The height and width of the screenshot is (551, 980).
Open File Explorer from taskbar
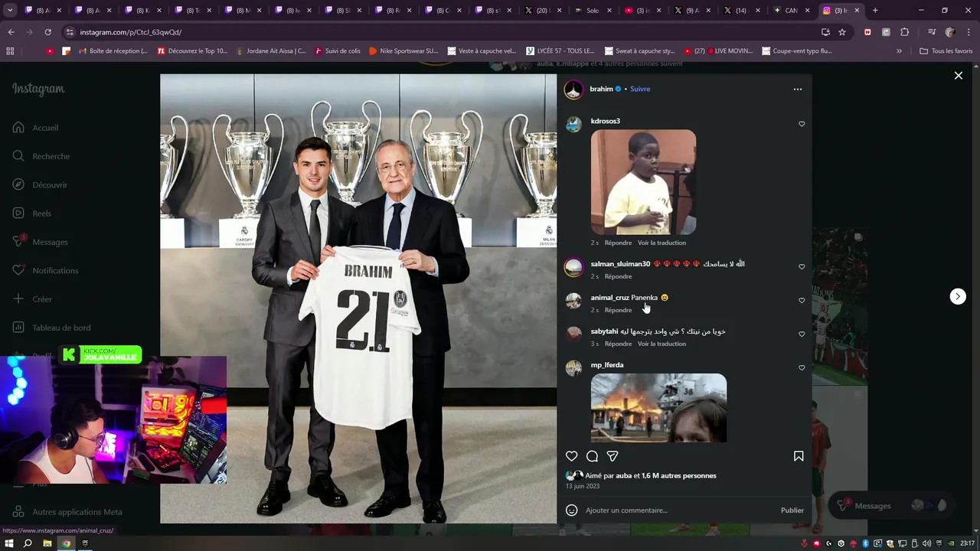47,543
